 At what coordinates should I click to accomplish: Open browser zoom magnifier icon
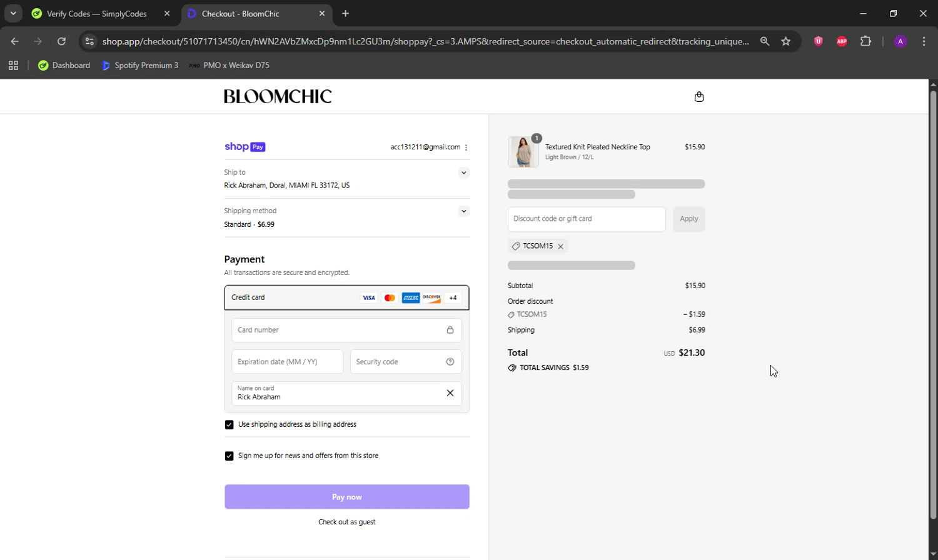pyautogui.click(x=765, y=41)
